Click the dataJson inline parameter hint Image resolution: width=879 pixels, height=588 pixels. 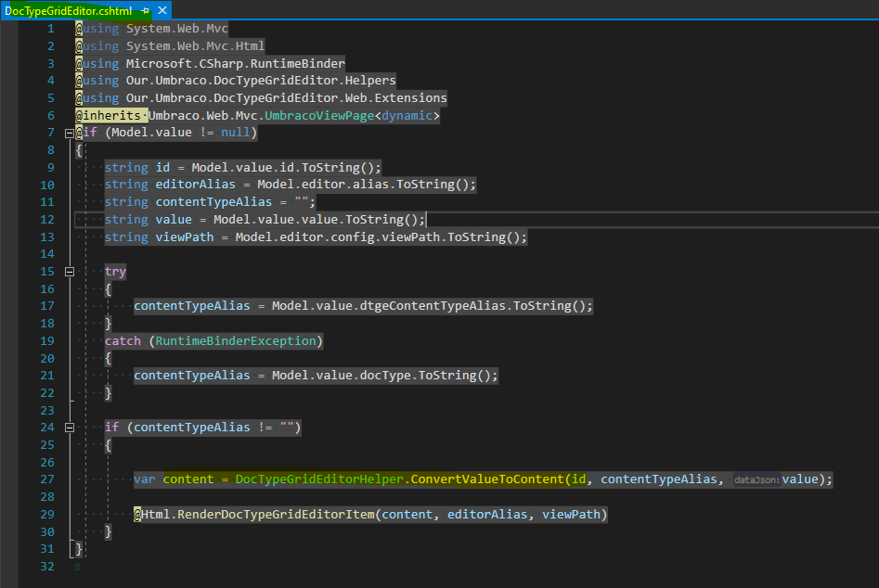[x=755, y=480]
